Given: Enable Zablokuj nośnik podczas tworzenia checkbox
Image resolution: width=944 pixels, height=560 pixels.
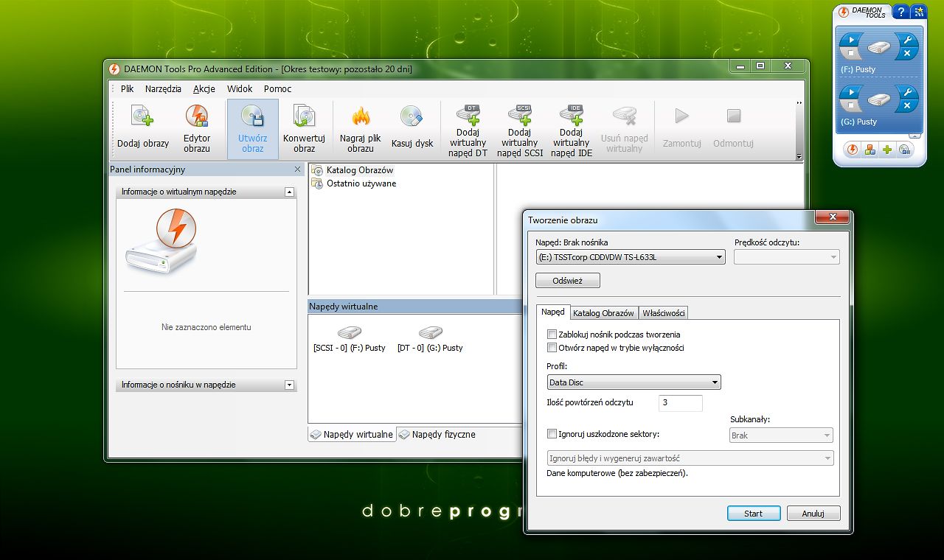Looking at the screenshot, I should point(552,335).
